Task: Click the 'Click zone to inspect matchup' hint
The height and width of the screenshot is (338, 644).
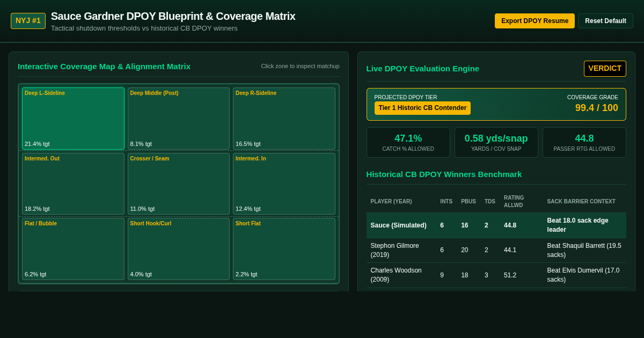Action: click(x=300, y=66)
